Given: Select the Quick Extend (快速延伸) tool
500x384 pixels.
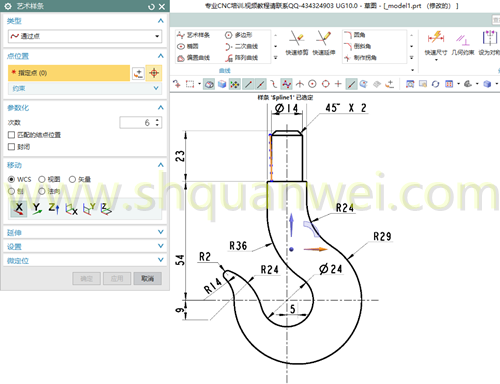Looking at the screenshot, I should click(324, 43).
